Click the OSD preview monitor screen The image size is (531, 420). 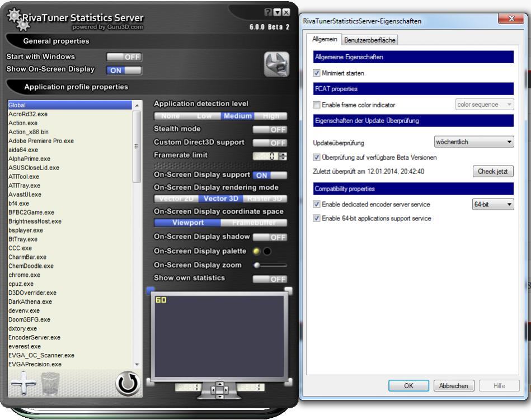coord(219,336)
